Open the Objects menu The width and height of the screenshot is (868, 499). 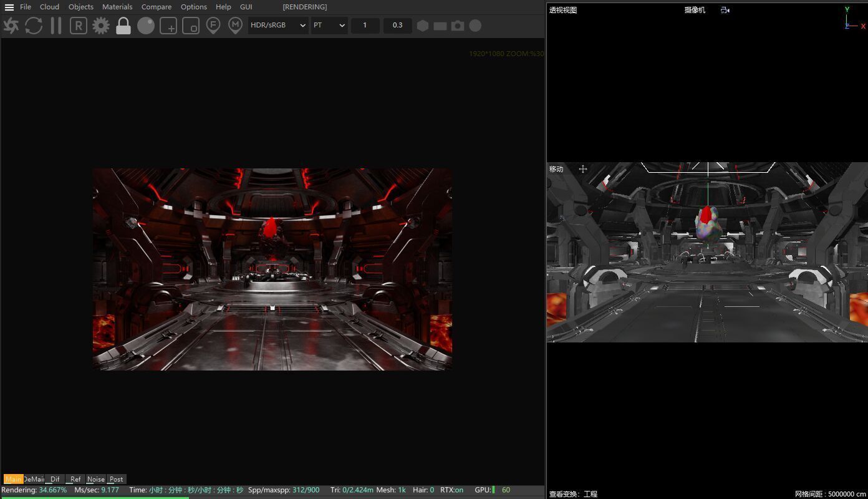coord(81,7)
